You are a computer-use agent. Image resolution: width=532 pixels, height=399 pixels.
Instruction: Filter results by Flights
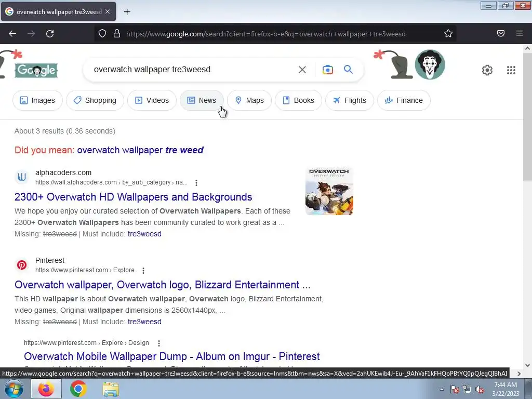coord(350,100)
